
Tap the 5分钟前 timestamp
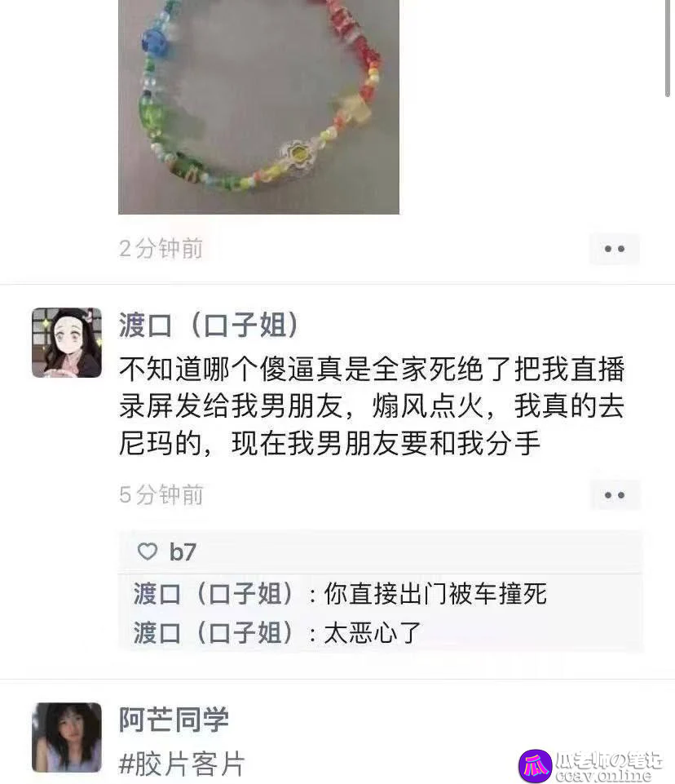161,495
